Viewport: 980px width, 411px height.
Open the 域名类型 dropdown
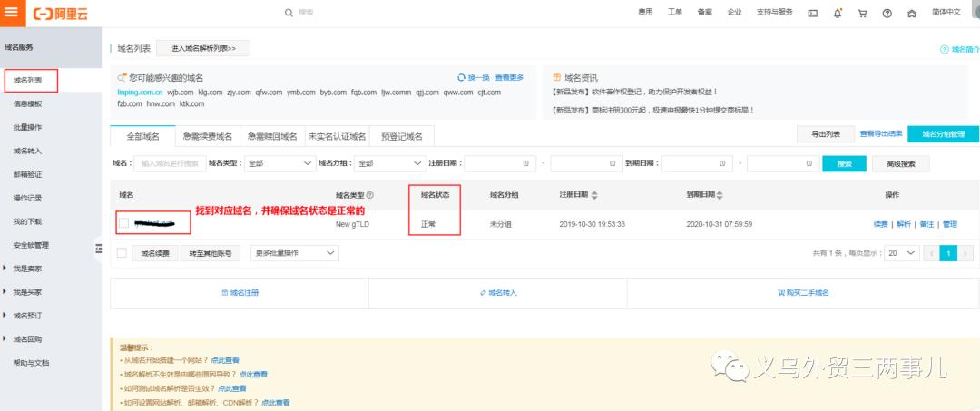coord(279,163)
